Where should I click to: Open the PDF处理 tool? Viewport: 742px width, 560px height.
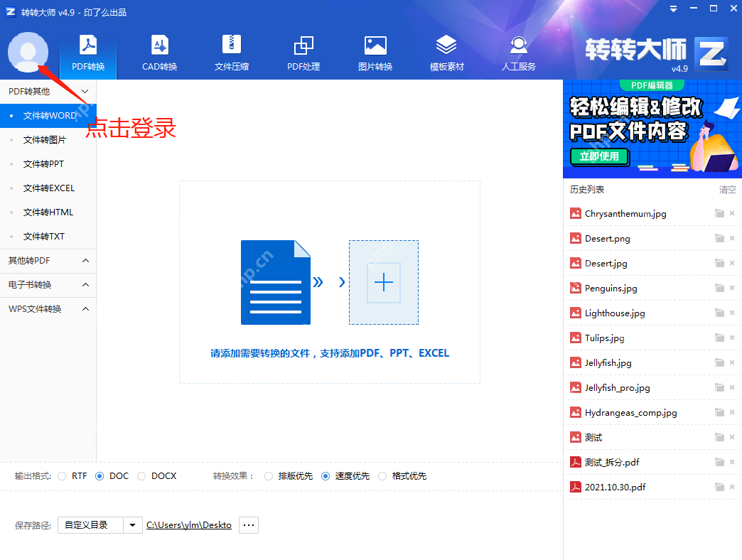point(303,51)
